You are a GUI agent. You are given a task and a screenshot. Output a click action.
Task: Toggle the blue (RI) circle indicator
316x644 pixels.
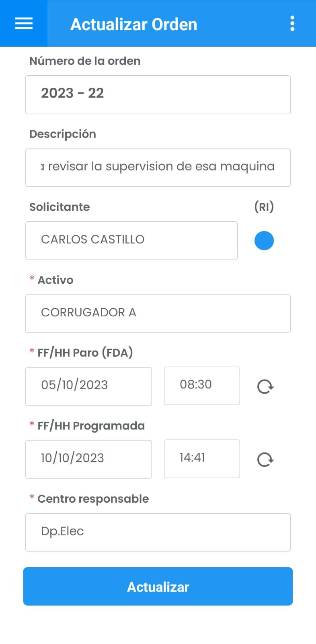coord(264,241)
